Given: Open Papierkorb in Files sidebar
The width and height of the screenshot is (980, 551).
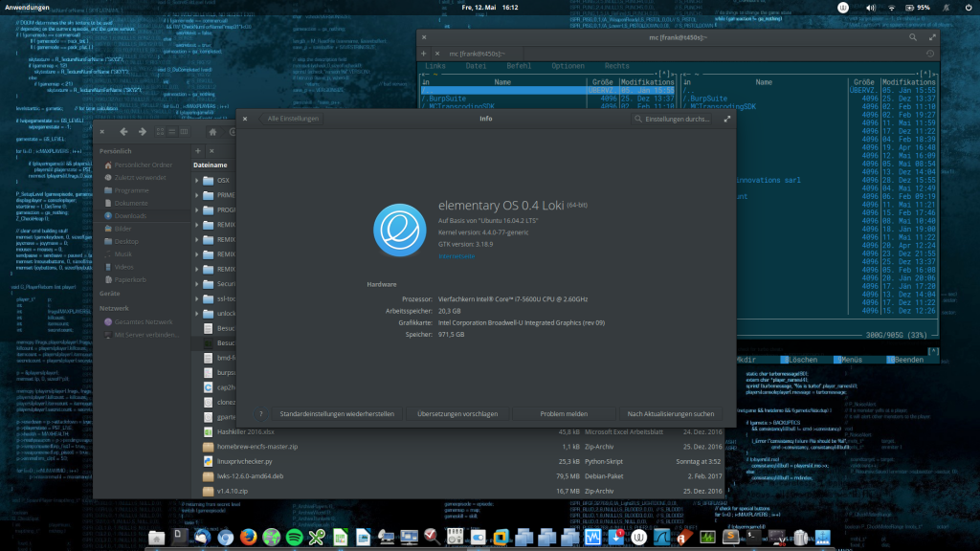Looking at the screenshot, I should coord(129,280).
